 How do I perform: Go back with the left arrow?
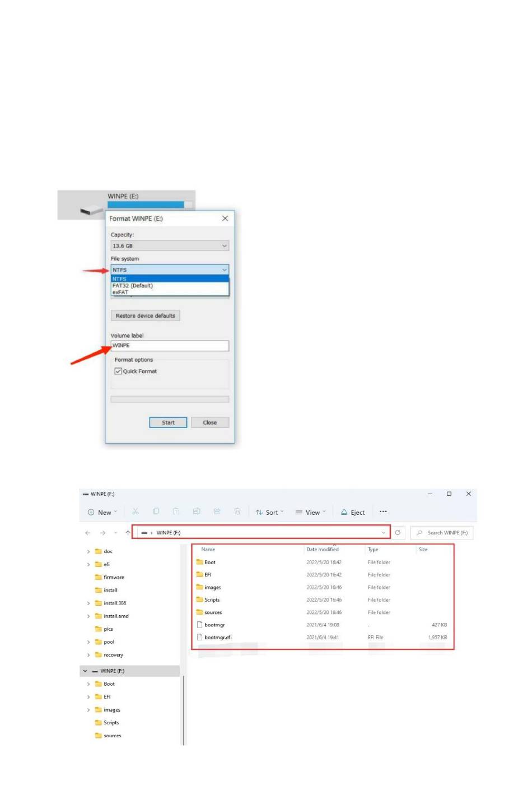pos(87,533)
